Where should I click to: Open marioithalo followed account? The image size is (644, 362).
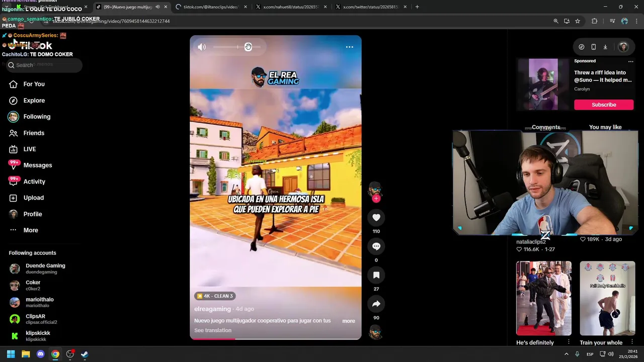coord(40,302)
